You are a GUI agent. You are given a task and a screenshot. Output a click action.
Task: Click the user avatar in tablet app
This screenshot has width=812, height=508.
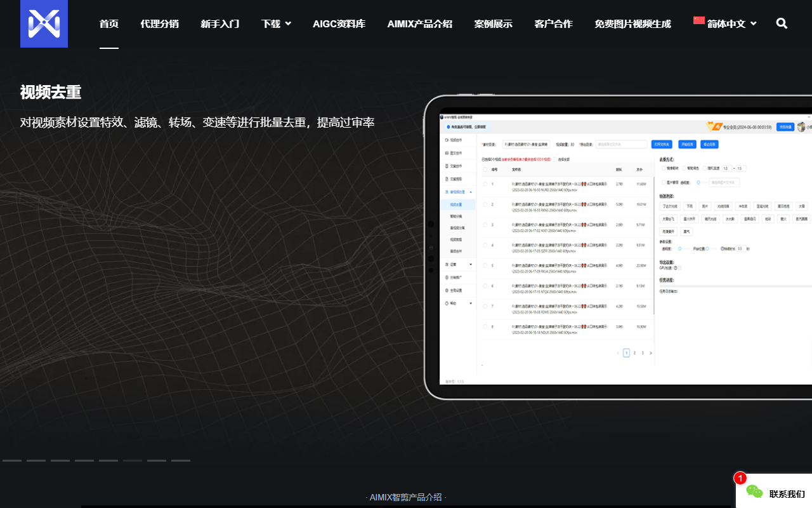[802, 127]
